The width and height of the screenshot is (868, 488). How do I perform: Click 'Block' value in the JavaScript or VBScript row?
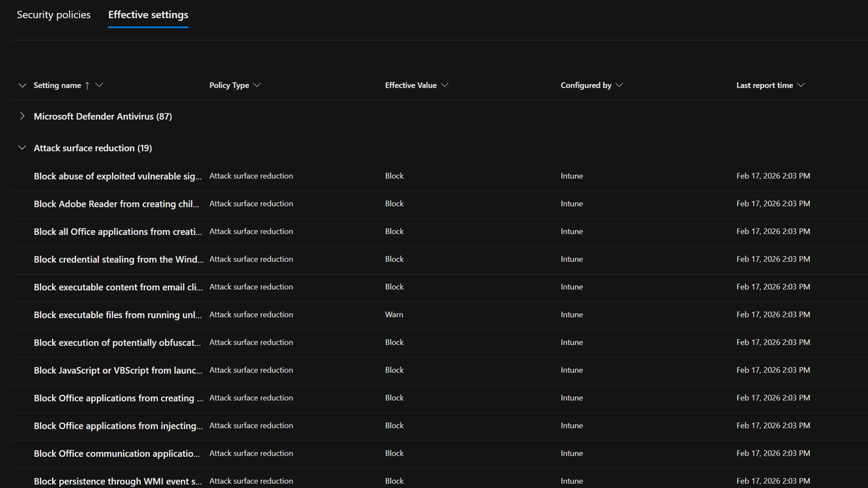coord(394,370)
